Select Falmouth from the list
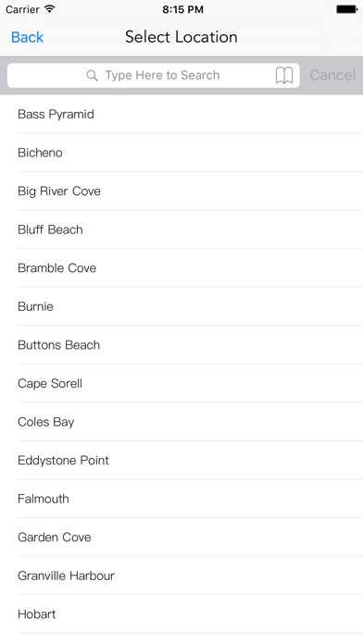This screenshot has width=363, height=644. 181,499
